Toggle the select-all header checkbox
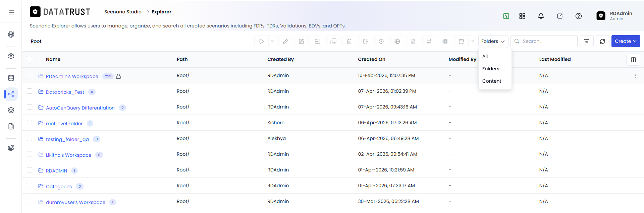Image resolution: width=644 pixels, height=213 pixels. click(x=30, y=59)
